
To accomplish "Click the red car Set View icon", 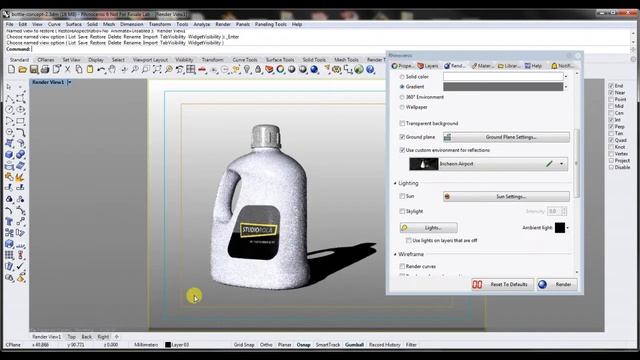I will [202, 69].
